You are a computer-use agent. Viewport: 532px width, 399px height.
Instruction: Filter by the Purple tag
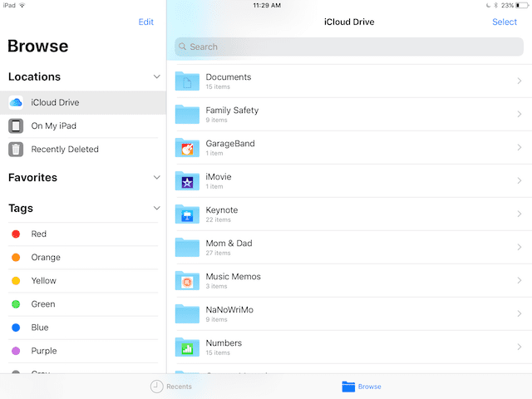coord(43,351)
